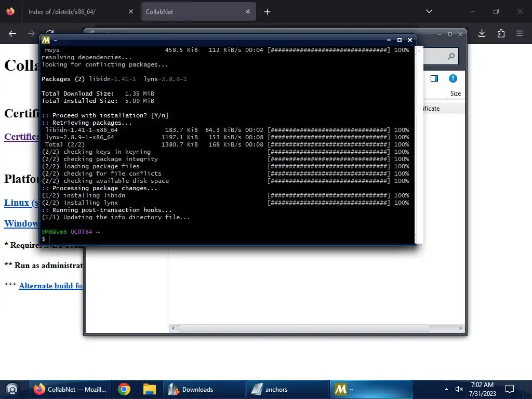Switch to the anchors taskbar window
Image resolution: width=532 pixels, height=399 pixels.
pyautogui.click(x=287, y=390)
